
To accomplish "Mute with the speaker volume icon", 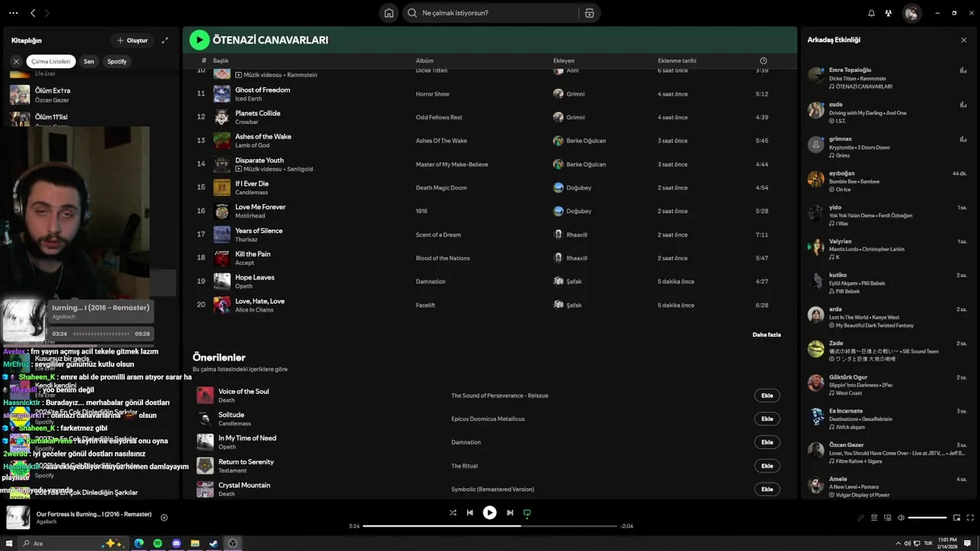I will click(900, 517).
